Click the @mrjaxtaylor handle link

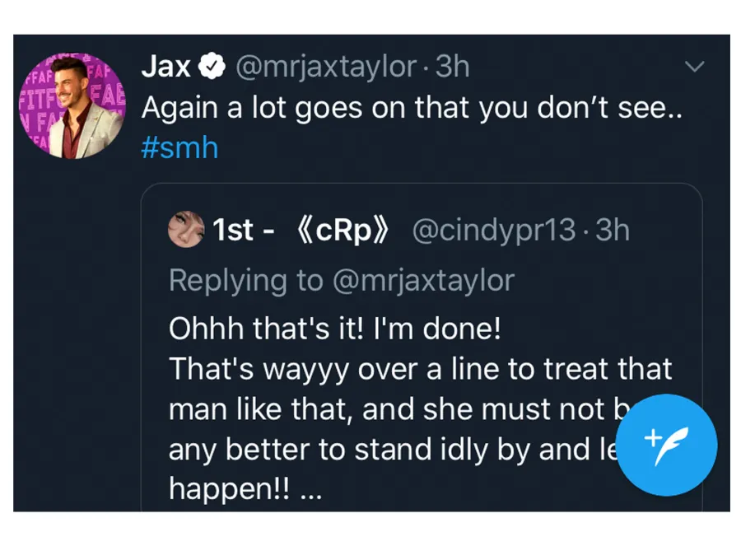327,67
